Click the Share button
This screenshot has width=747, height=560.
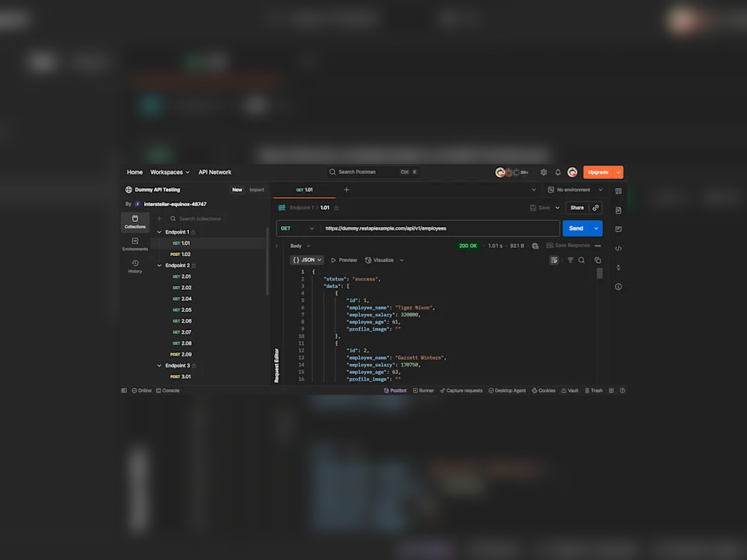point(577,208)
